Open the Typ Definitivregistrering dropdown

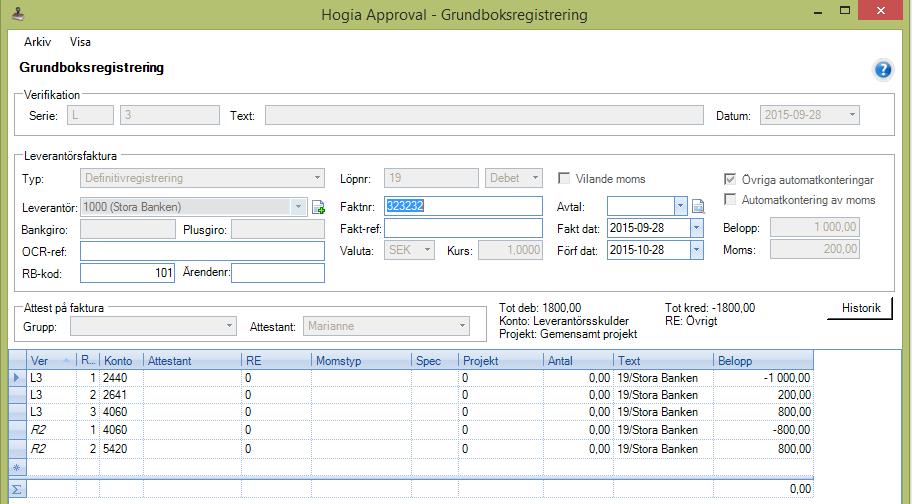click(x=318, y=178)
